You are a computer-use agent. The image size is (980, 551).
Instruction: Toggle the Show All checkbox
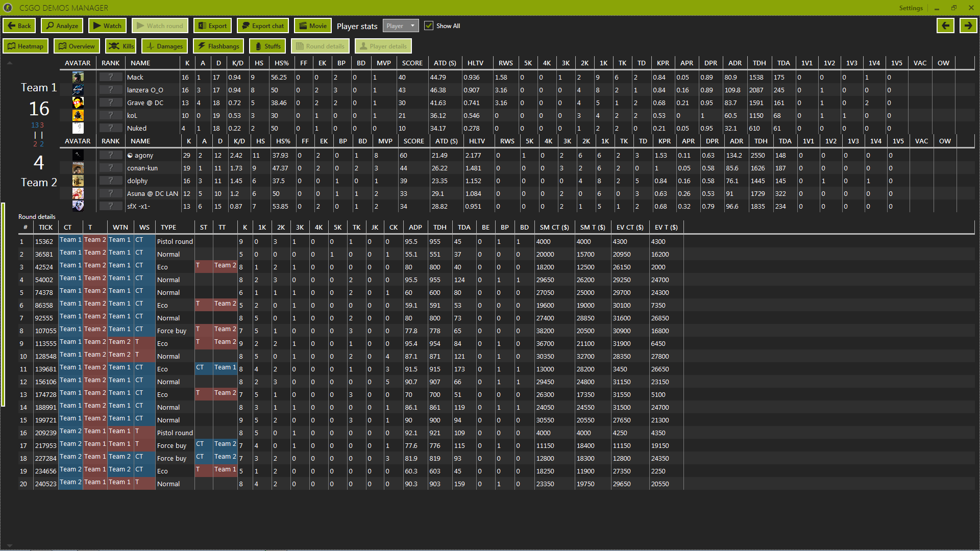pos(429,26)
